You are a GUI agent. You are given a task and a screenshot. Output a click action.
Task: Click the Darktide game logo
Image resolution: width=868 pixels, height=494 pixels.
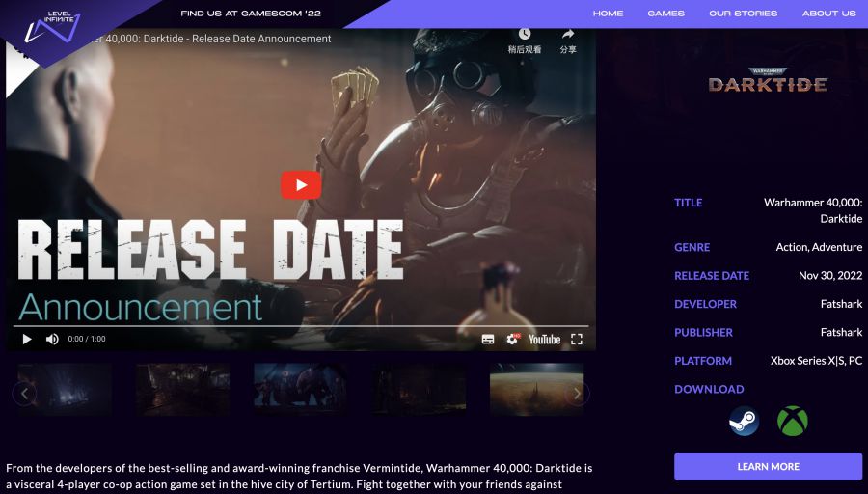click(768, 80)
